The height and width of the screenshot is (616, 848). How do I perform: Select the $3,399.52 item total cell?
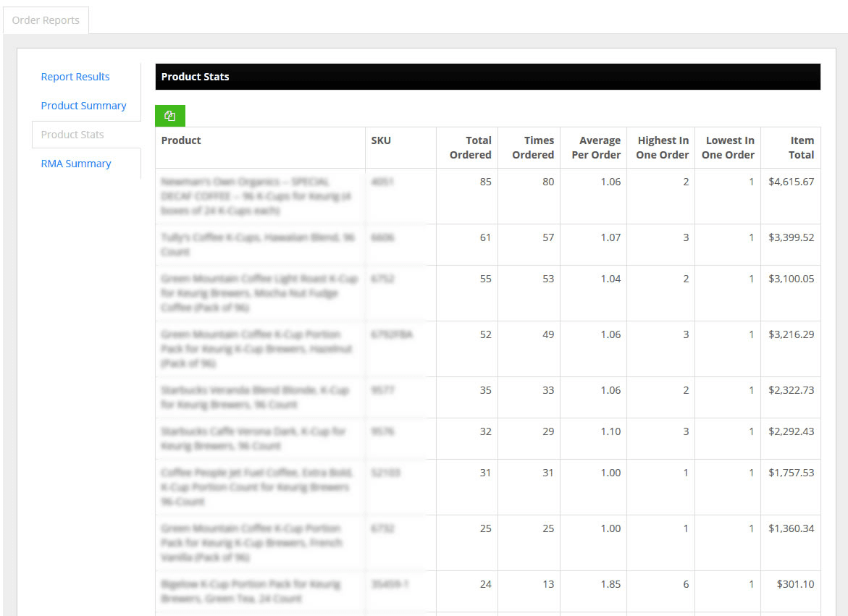[x=792, y=237]
